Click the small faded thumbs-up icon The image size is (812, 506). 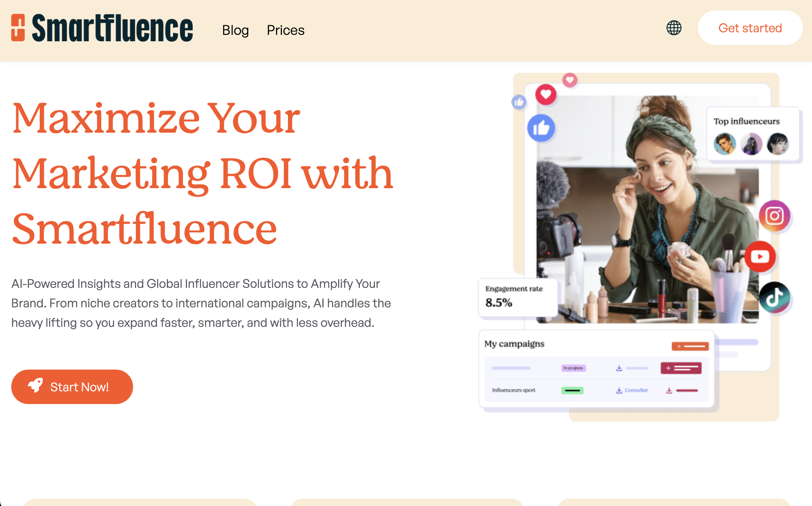coord(519,102)
